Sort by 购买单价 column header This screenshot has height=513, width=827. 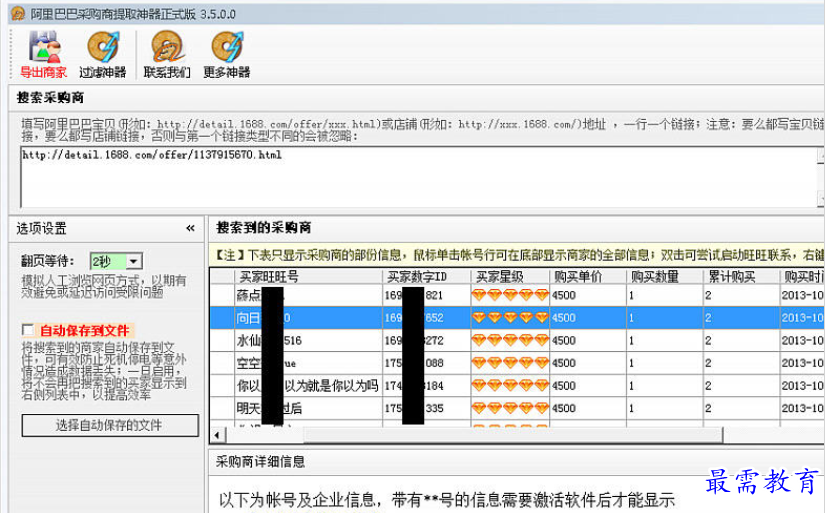[588, 277]
